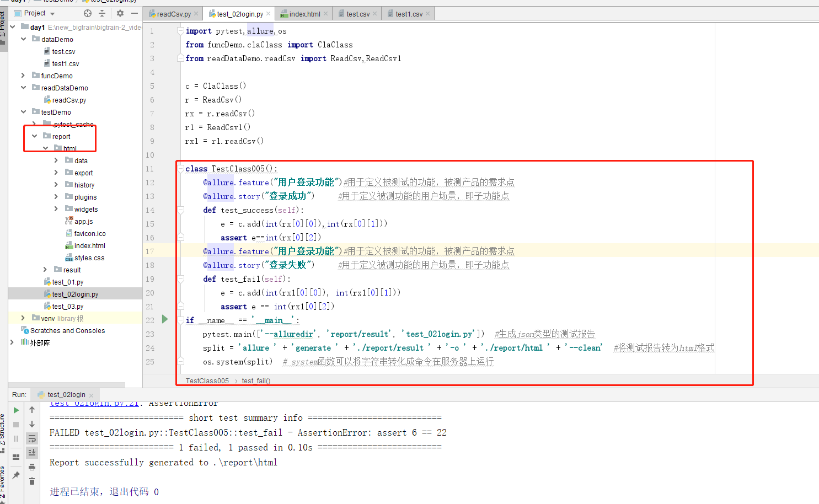819x504 pixels.
Task: Collapse the dataDemo folder
Action: [23, 39]
